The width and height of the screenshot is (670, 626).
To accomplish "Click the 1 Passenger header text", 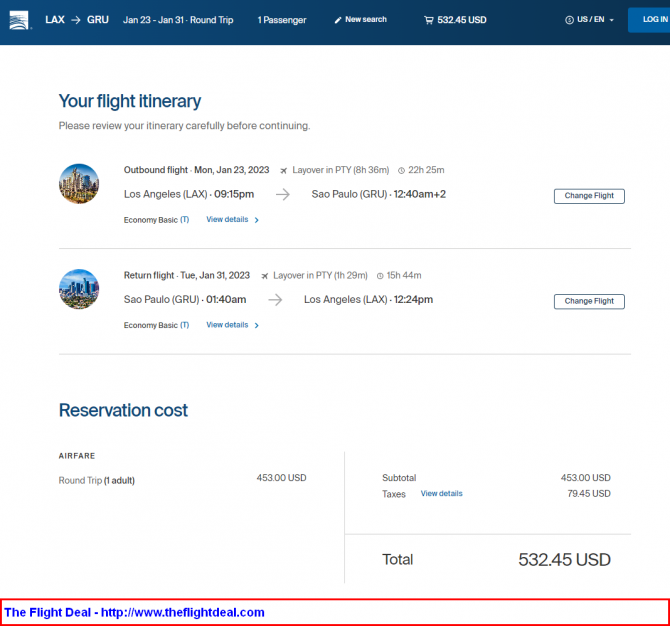I will point(282,20).
